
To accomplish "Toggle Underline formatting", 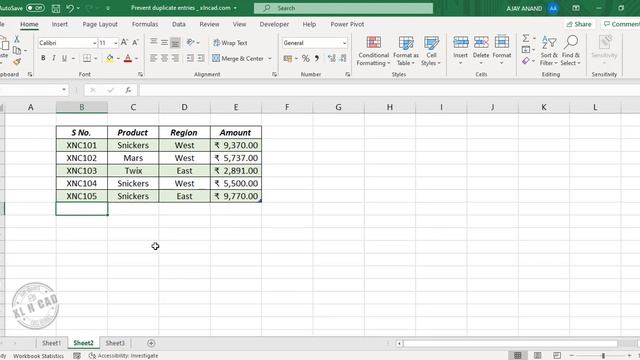I will coord(64,58).
